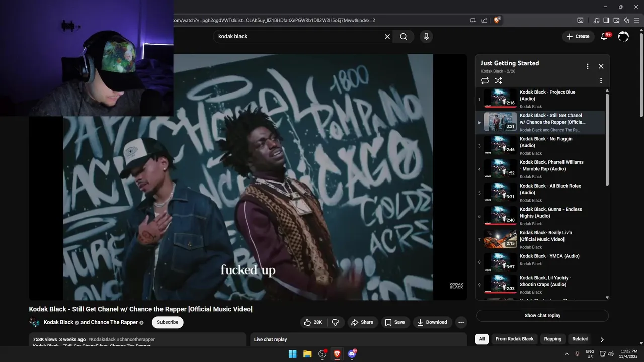The image size is (644, 362).
Task: Open Chance The Rapper channel link
Action: pos(114,322)
